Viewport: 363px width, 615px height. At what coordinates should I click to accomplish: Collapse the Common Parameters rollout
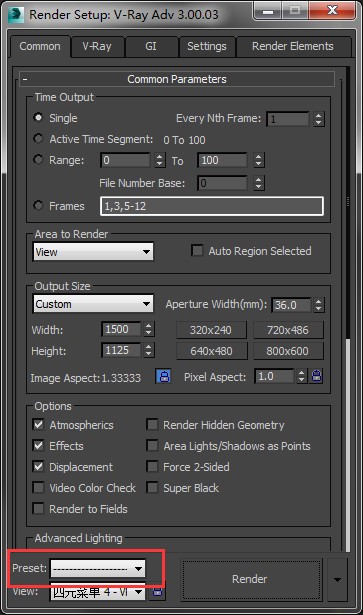[x=177, y=79]
